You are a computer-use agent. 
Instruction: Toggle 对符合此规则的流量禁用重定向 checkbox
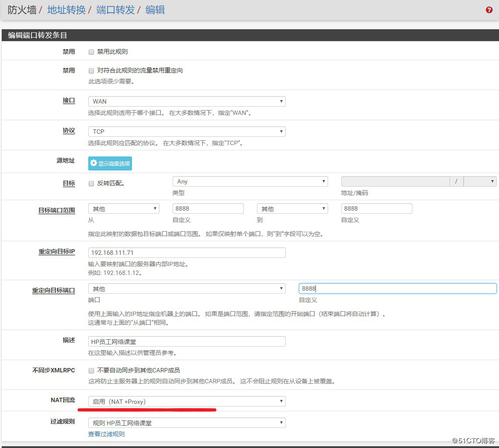tap(91, 71)
